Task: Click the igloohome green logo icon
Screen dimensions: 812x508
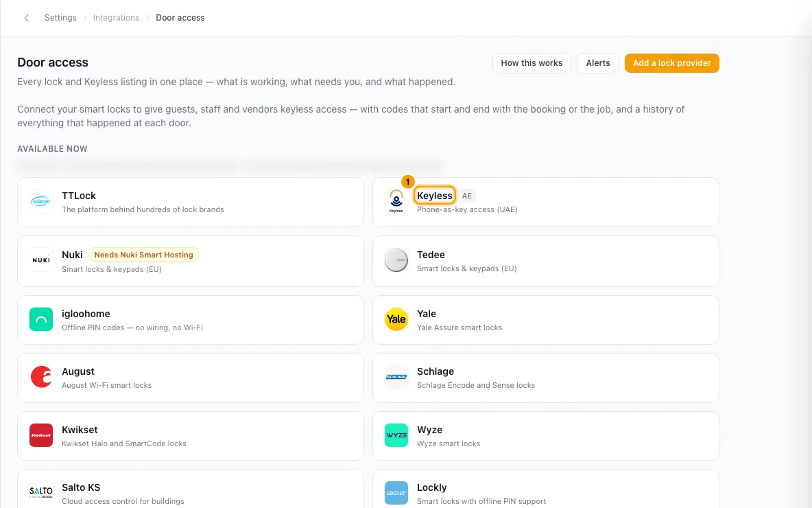Action: click(x=41, y=319)
